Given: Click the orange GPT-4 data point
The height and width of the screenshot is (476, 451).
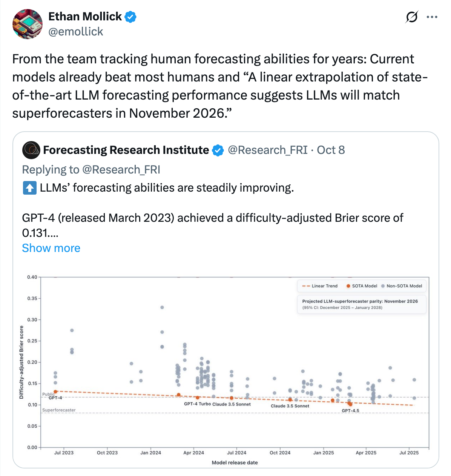Looking at the screenshot, I should click(x=55, y=392).
